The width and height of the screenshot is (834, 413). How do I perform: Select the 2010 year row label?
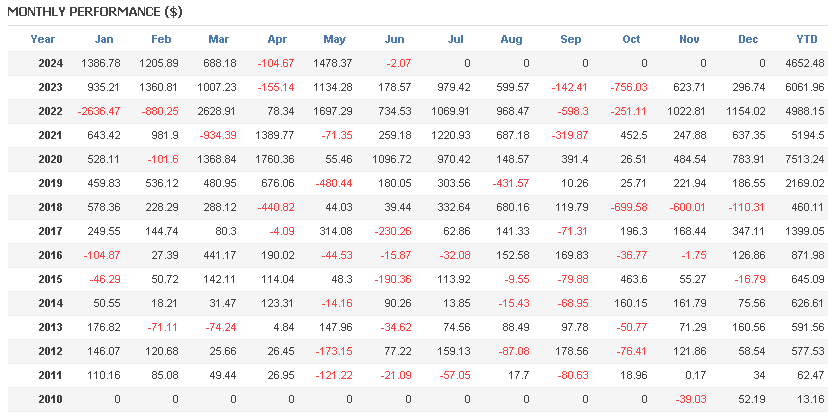pyautogui.click(x=50, y=397)
